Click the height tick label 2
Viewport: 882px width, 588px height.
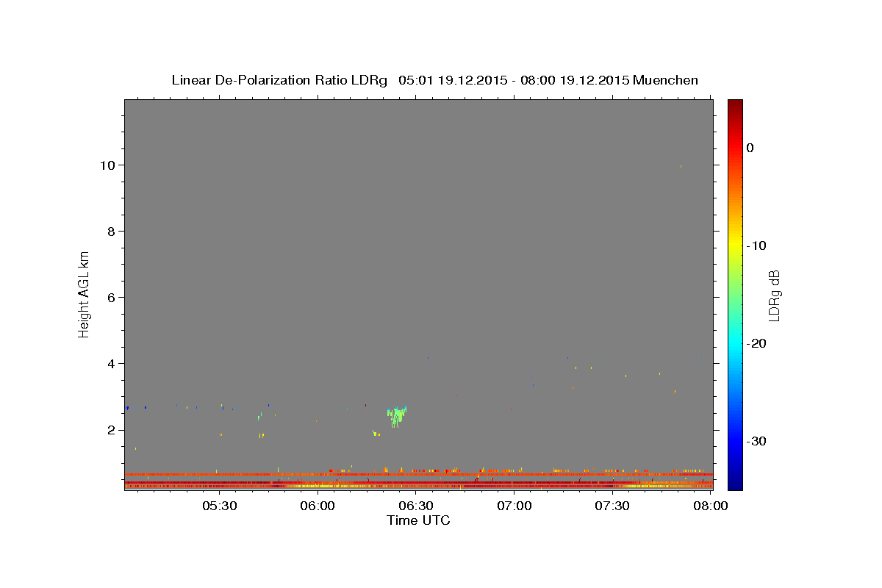pyautogui.click(x=111, y=429)
